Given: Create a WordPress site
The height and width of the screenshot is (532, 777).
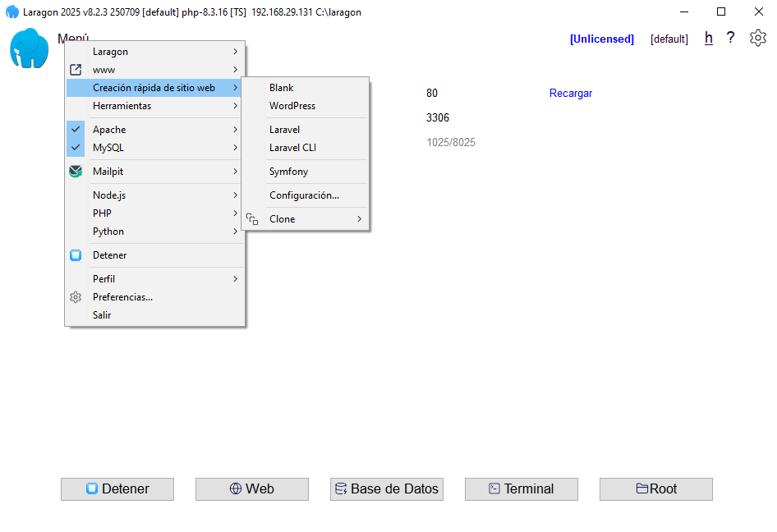Looking at the screenshot, I should coord(306,106).
